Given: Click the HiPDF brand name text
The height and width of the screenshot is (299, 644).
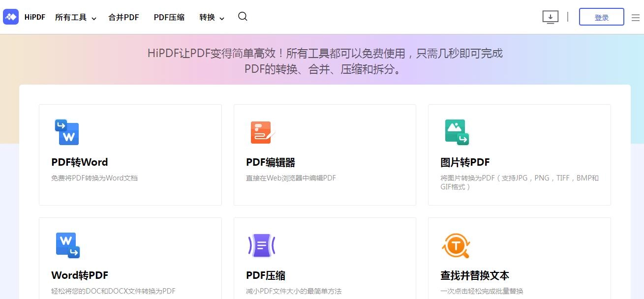Looking at the screenshot, I should [x=34, y=16].
